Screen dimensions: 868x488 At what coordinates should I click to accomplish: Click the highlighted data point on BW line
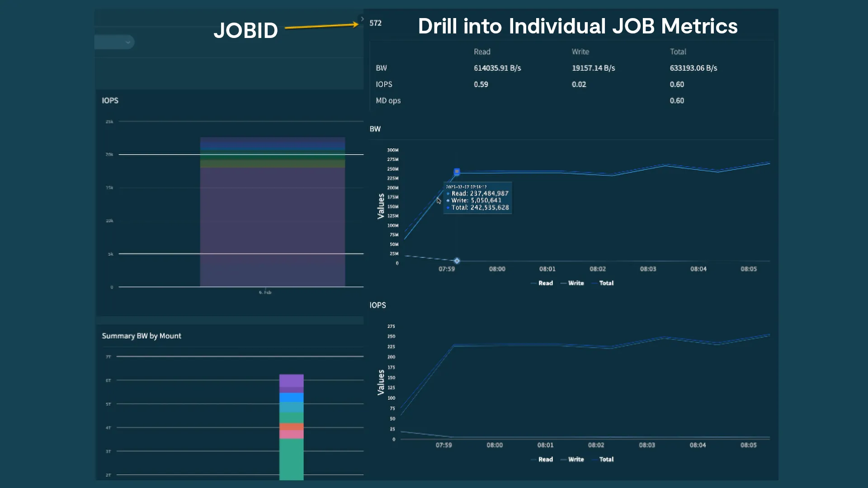coord(457,172)
